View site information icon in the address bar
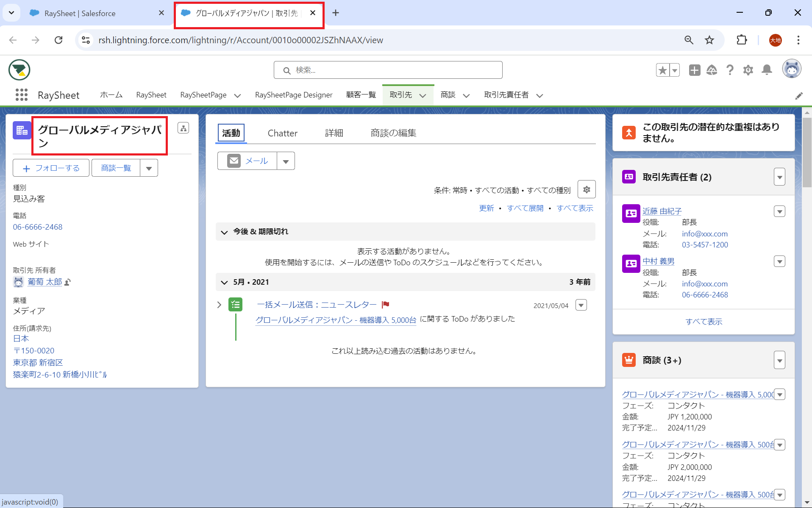This screenshot has width=812, height=508. pos(86,40)
